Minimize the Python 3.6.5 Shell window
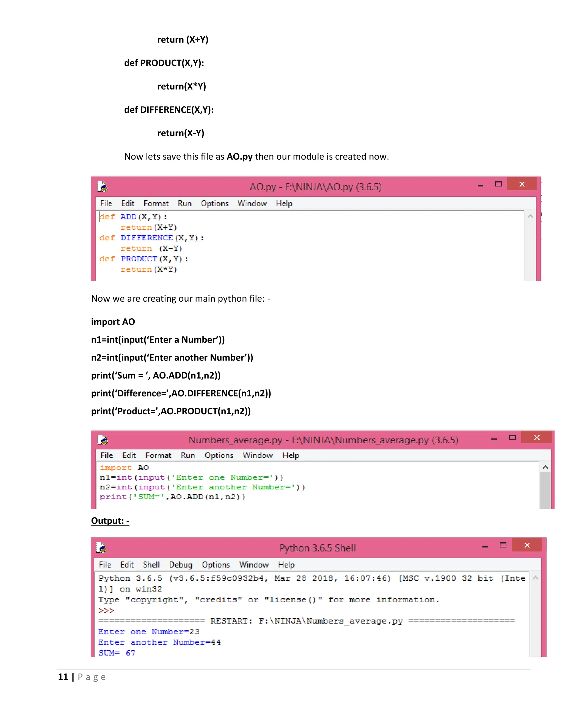This screenshot has height=728, width=563. [485, 547]
